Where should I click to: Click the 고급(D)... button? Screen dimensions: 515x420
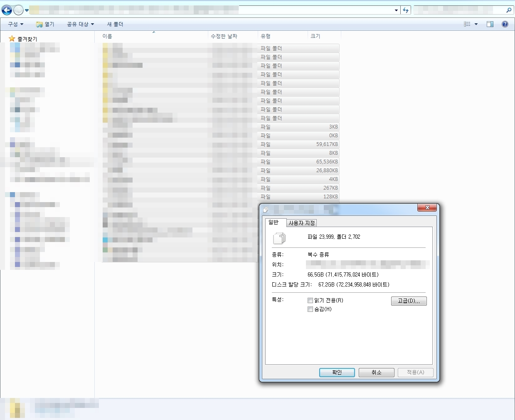point(409,301)
